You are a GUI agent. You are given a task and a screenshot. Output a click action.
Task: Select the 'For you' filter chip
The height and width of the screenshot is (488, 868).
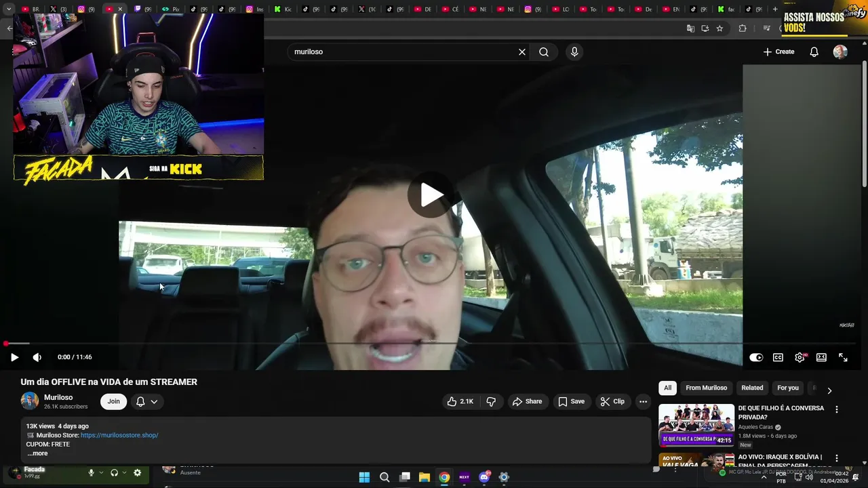(788, 388)
